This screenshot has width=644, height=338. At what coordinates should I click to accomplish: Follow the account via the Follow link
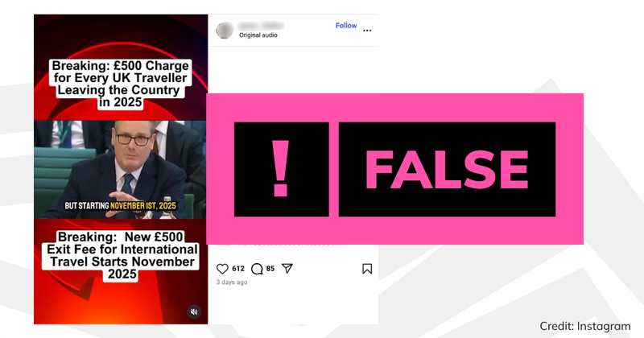[x=346, y=26]
